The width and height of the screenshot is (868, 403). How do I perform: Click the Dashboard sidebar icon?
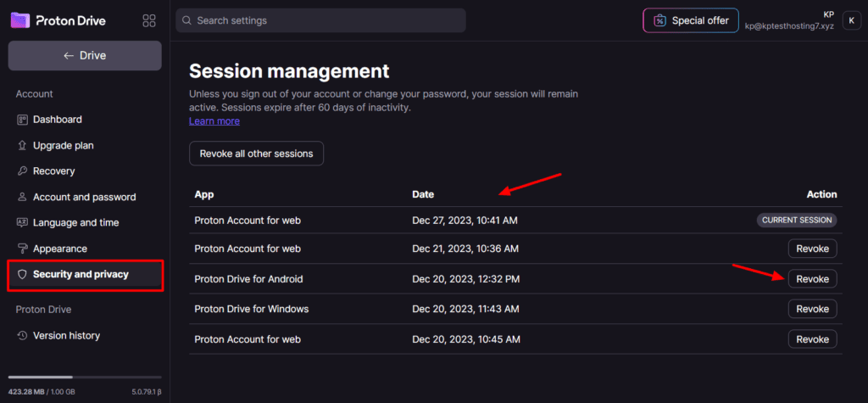click(x=23, y=120)
